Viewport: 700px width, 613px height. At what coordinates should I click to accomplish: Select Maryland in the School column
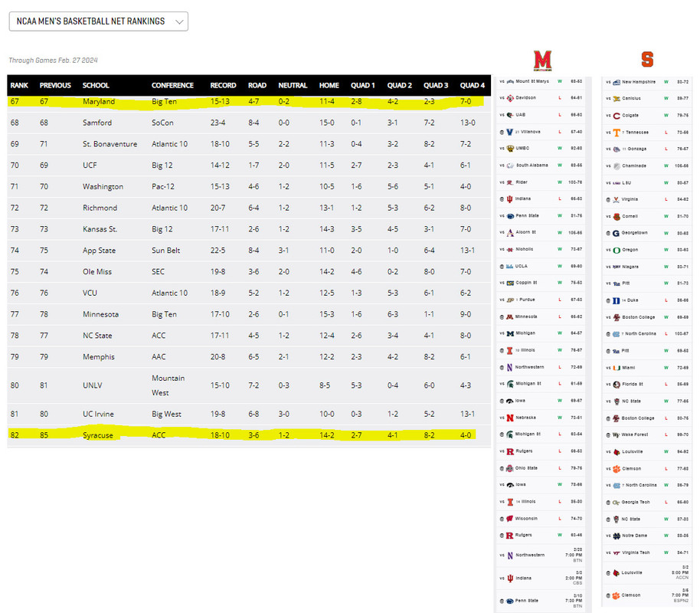point(99,102)
